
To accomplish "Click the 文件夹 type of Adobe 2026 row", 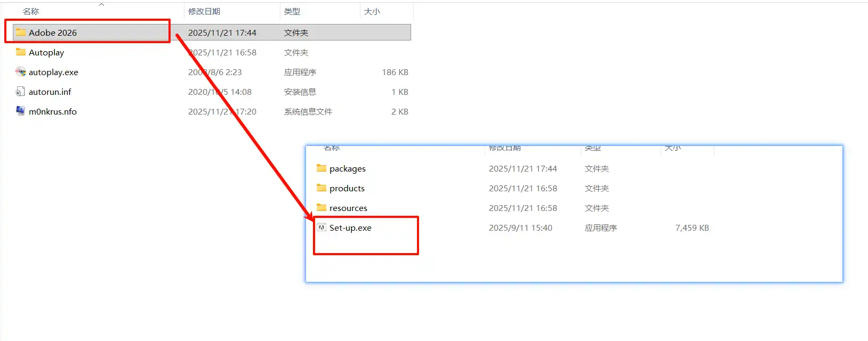I will click(296, 33).
